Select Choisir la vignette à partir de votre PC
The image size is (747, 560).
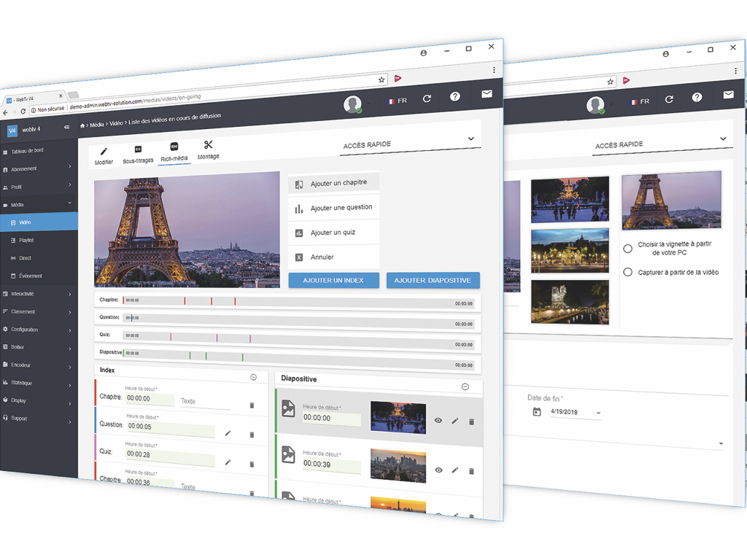click(627, 249)
